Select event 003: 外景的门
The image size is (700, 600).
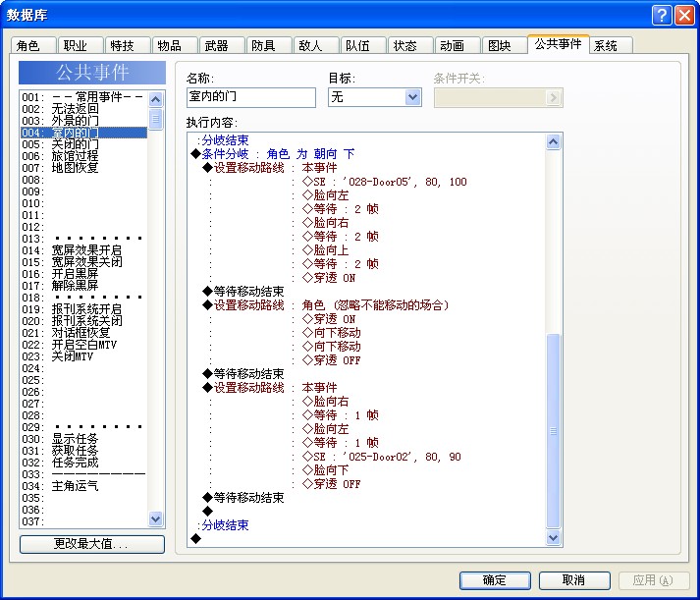click(83, 121)
